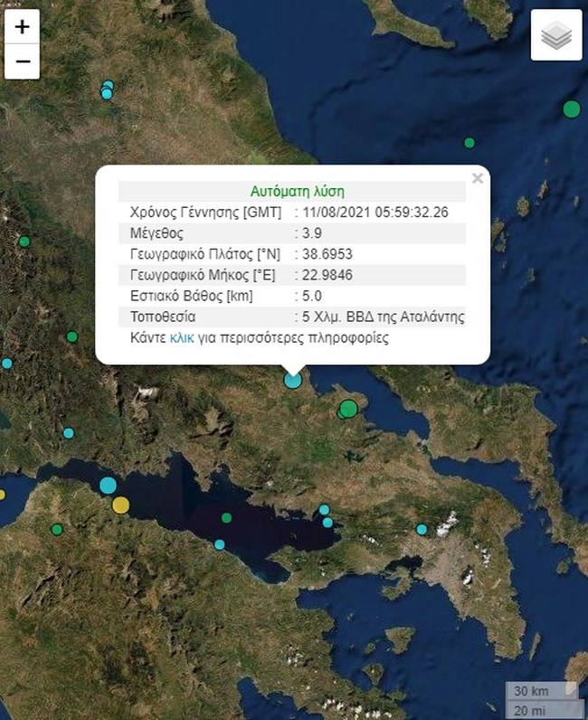This screenshot has height=720, width=588.
Task: Select the cyan marker on land above the gulf's left end
Action: point(69,433)
